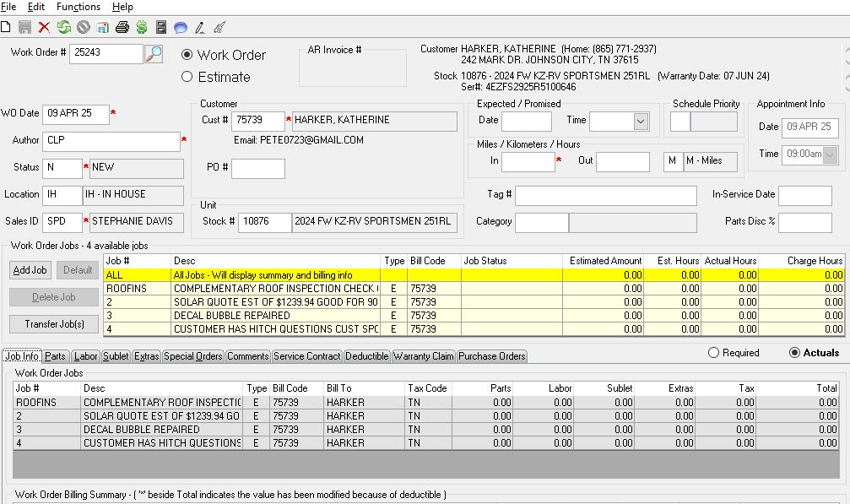Click the Add Job button
Screen dimensions: 850x504
point(30,270)
